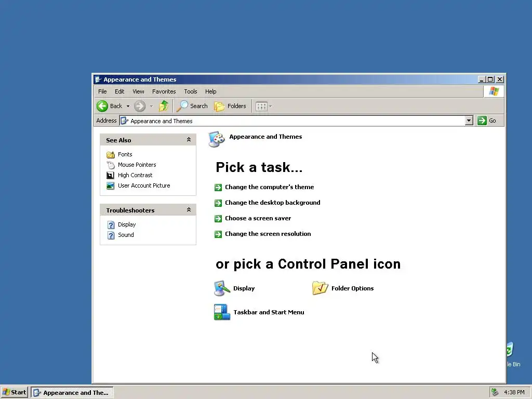Click the clock showing 4:38 PM
This screenshot has width=532, height=399.
(514, 392)
